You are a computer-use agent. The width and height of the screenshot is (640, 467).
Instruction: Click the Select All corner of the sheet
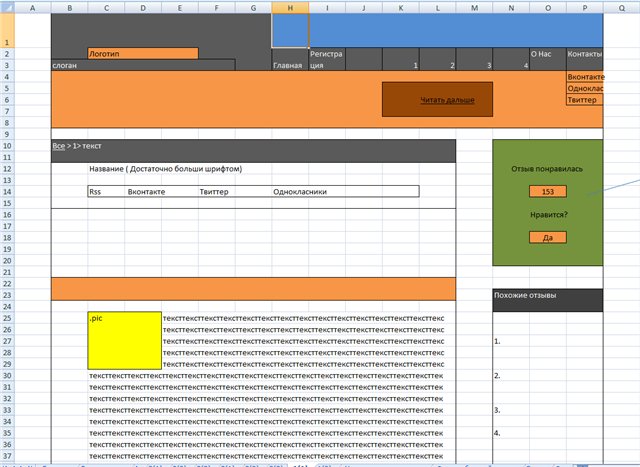[7, 7]
